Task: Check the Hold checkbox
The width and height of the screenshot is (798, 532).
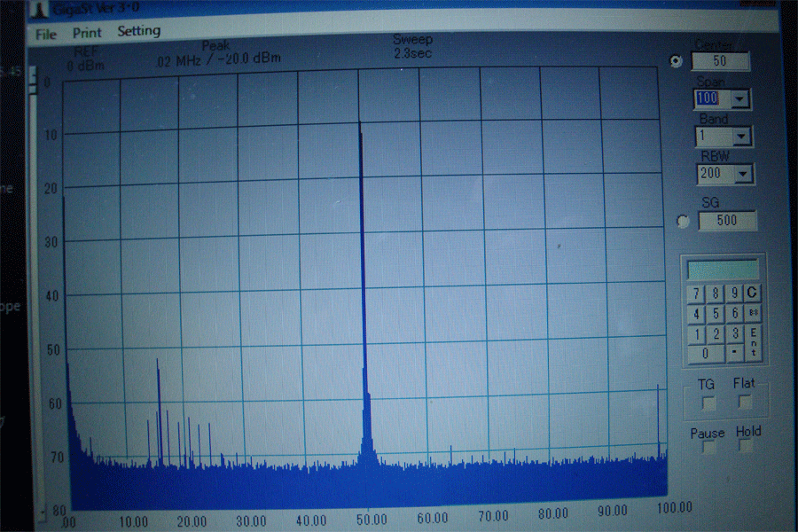Action: pyautogui.click(x=746, y=446)
